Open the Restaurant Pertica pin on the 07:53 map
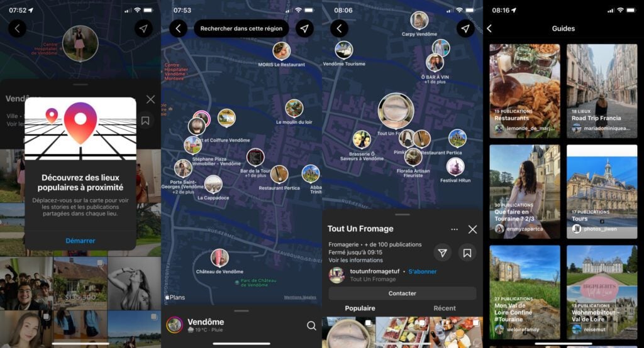The width and height of the screenshot is (644, 348). 279,175
